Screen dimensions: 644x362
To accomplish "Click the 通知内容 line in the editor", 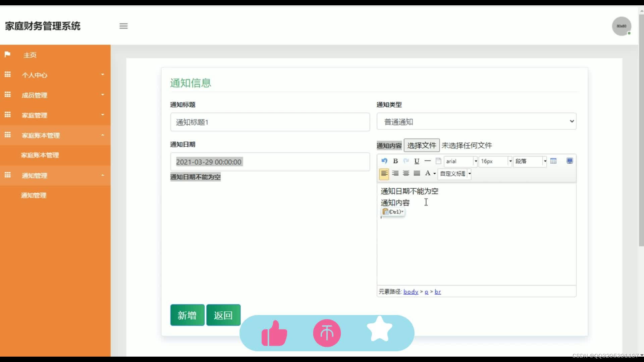I will [395, 203].
